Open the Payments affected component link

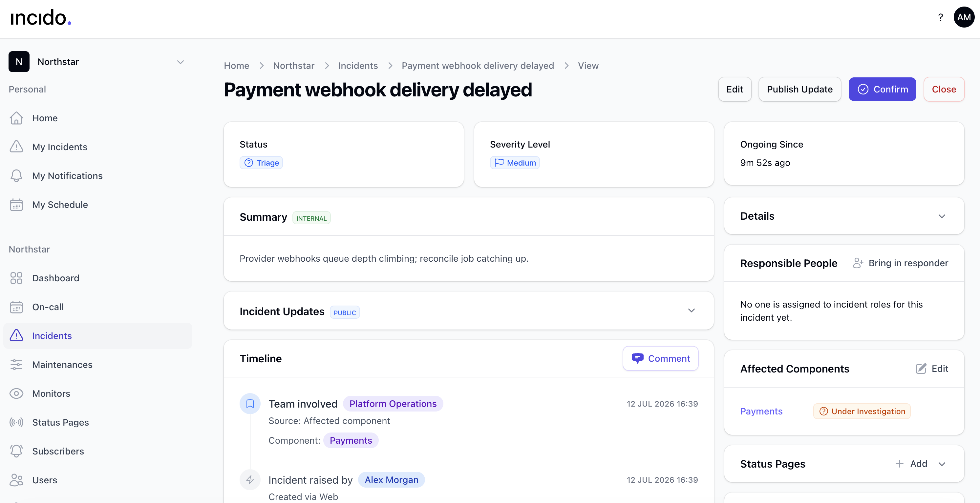pos(761,412)
